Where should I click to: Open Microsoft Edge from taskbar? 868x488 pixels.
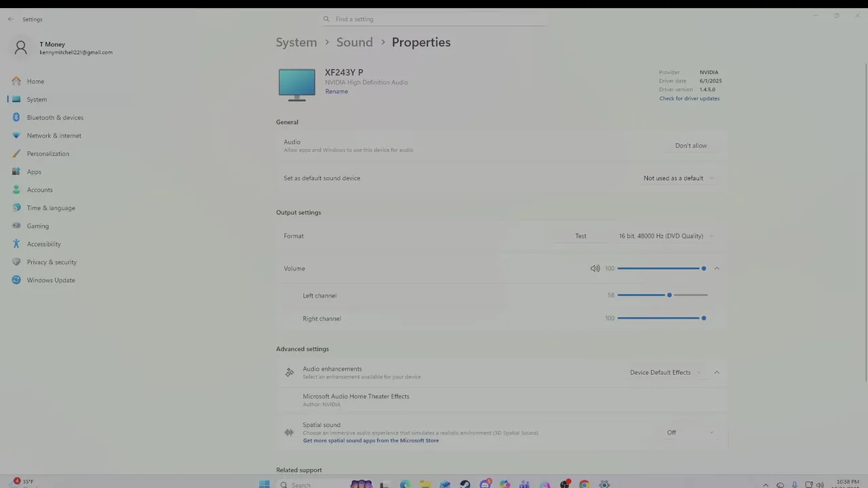click(405, 484)
